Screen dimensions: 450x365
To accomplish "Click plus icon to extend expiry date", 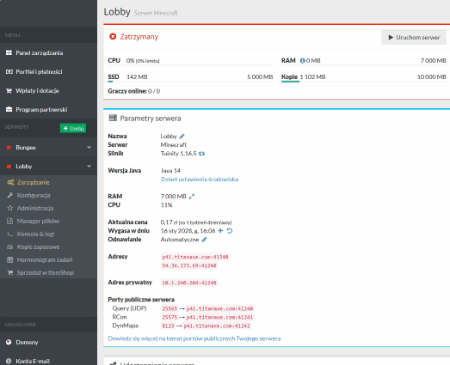I will [x=220, y=231].
